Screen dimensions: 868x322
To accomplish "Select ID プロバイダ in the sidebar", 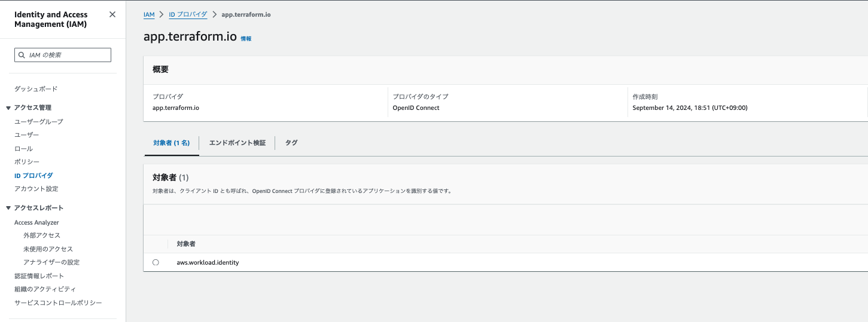I will coord(33,176).
